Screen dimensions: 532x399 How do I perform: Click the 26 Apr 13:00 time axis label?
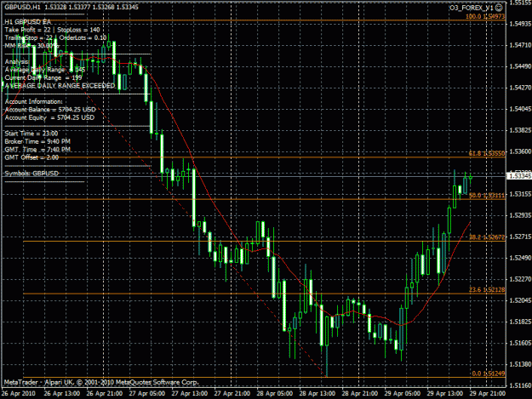coord(62,394)
